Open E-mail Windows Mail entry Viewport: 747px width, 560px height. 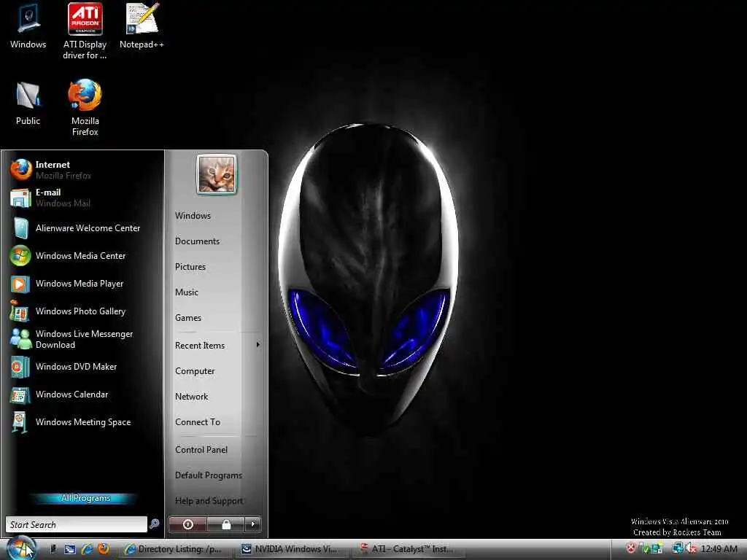[x=82, y=198]
